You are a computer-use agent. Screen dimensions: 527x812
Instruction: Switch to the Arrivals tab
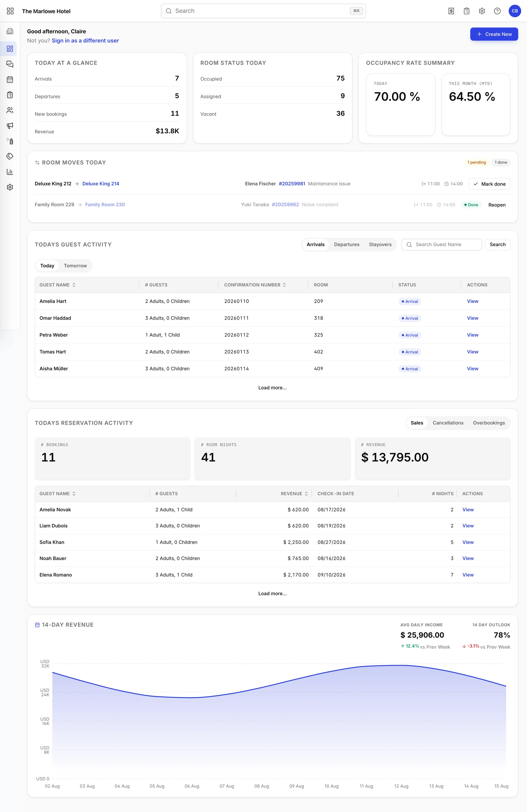click(x=315, y=245)
